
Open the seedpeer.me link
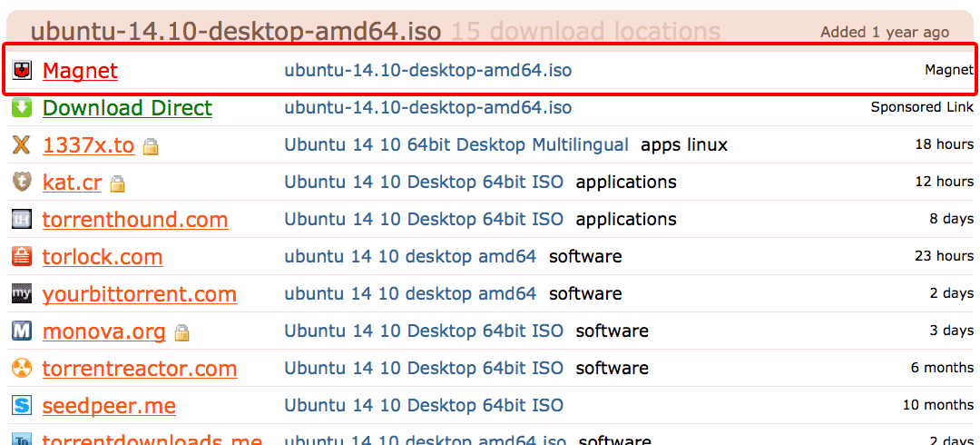click(110, 406)
